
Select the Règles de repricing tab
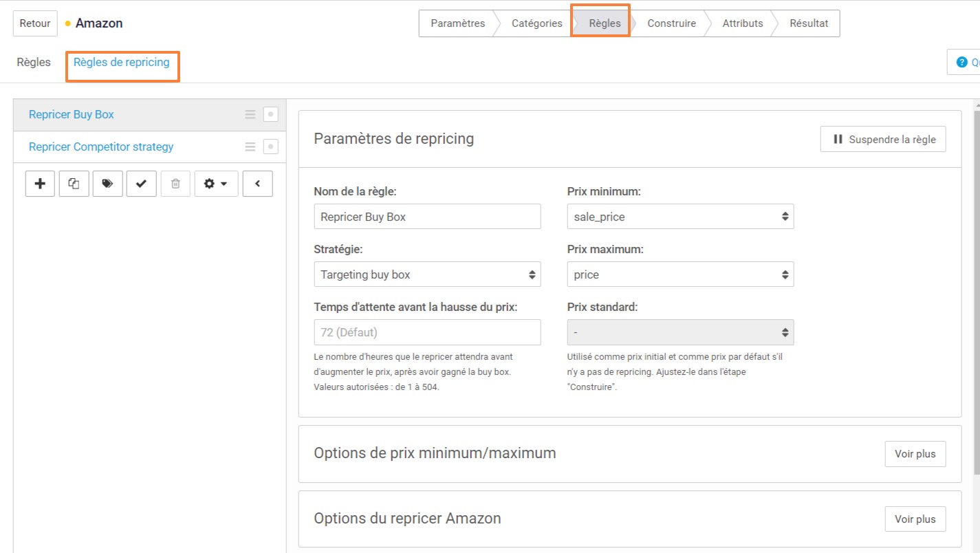tap(121, 63)
